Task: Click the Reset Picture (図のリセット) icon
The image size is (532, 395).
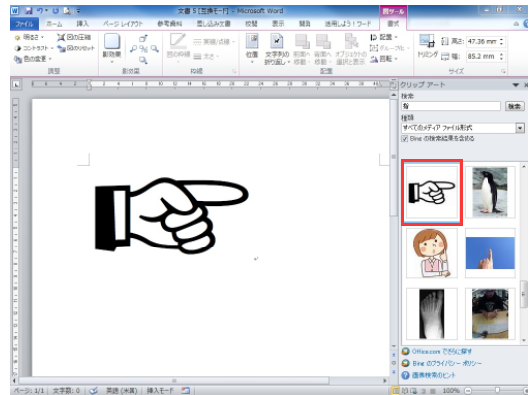Action: point(61,49)
